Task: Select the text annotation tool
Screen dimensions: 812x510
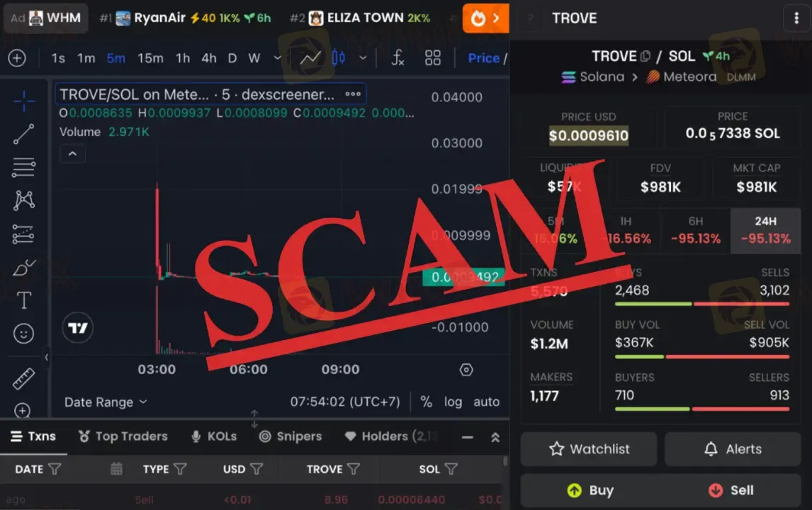Action: 24,300
